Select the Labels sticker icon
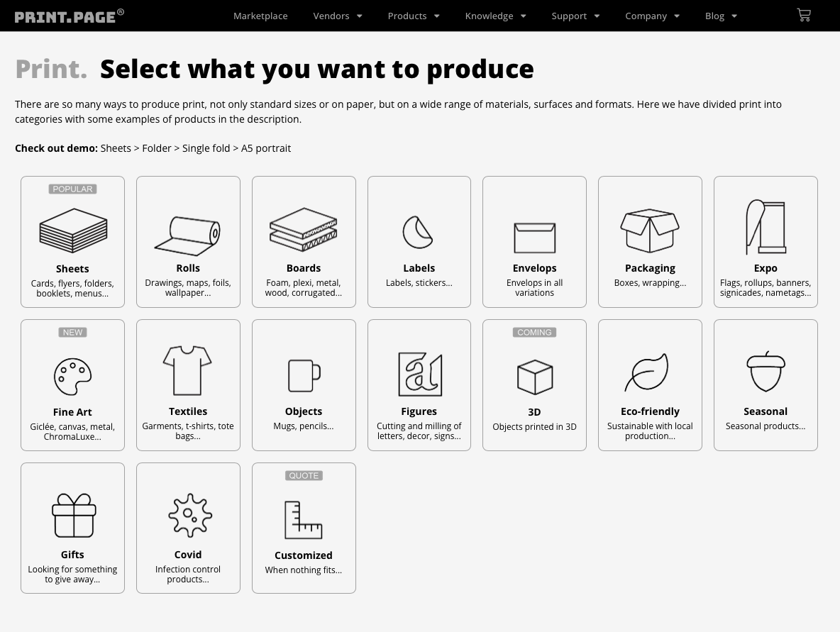This screenshot has height=632, width=840. click(418, 232)
